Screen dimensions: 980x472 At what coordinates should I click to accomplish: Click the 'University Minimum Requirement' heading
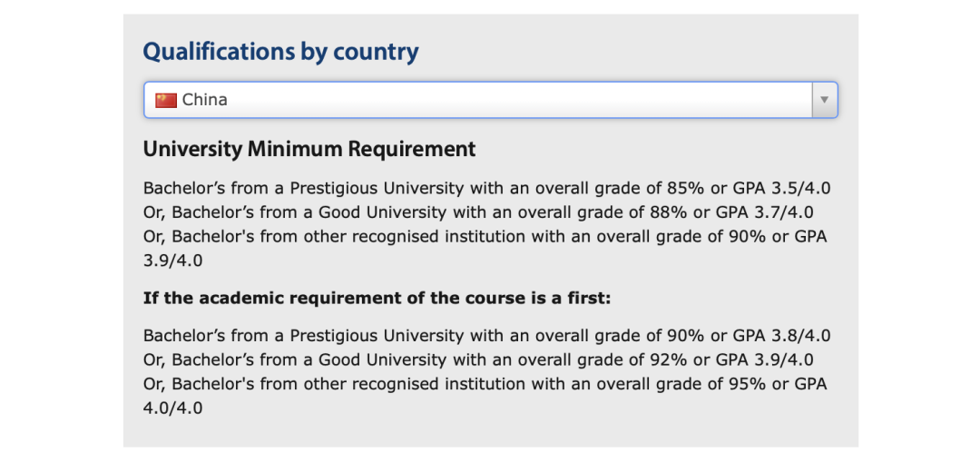click(x=309, y=150)
